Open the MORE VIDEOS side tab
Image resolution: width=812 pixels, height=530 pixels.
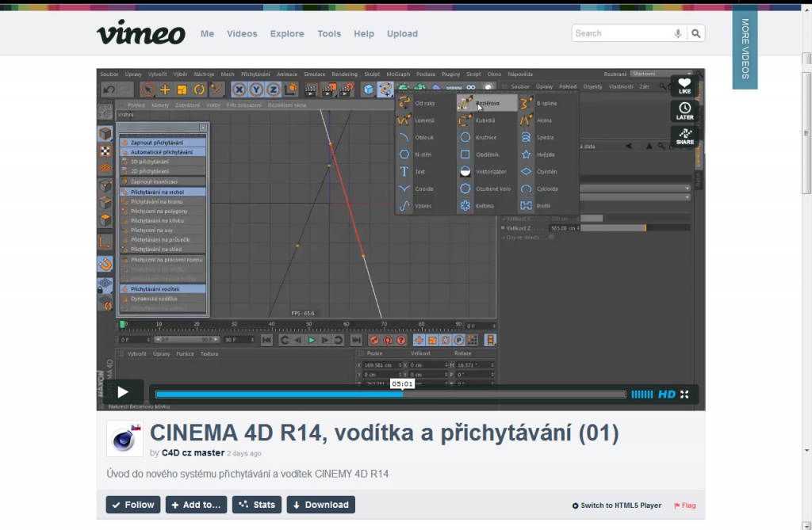coord(745,48)
